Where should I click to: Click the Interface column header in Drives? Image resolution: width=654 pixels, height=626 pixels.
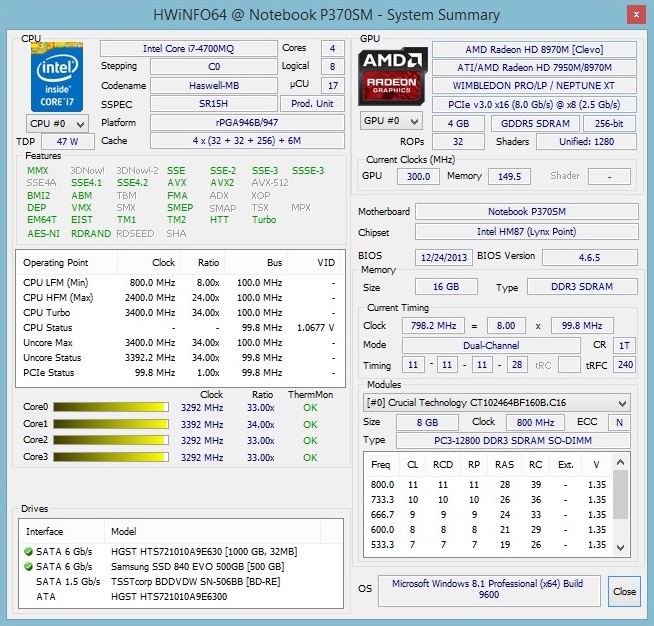[62, 531]
